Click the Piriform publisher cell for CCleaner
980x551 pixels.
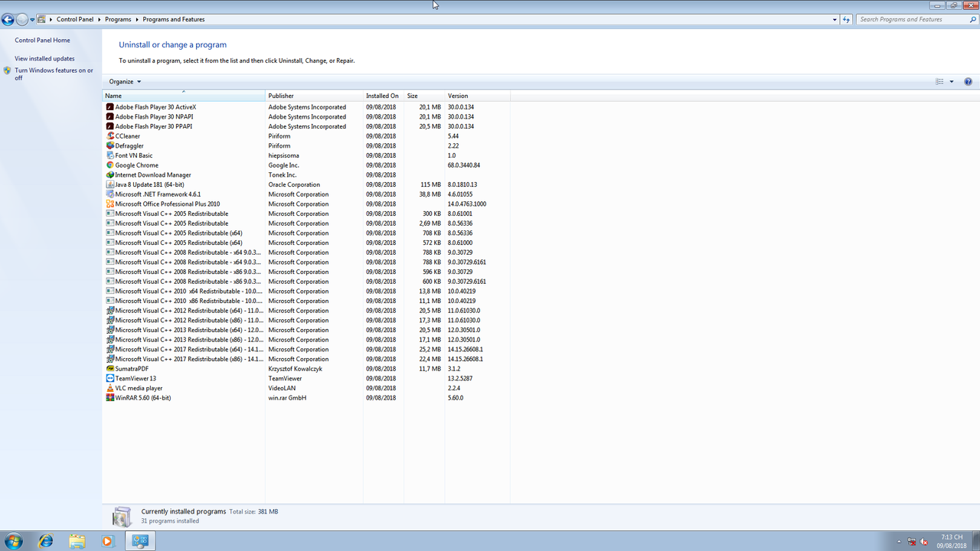[x=279, y=136]
